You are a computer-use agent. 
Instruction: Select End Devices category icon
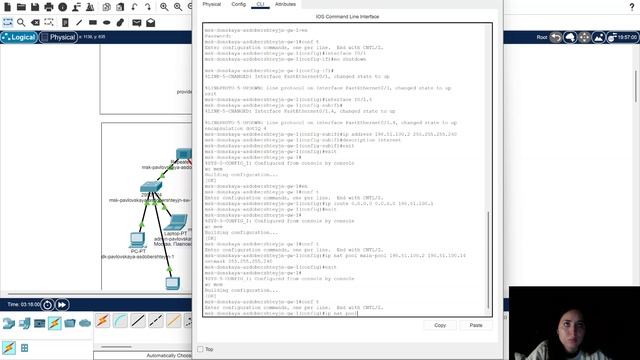click(24, 324)
